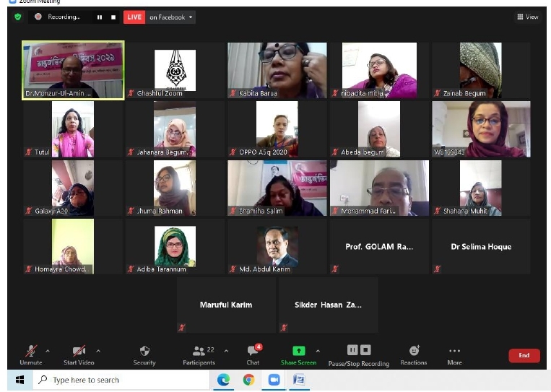Click muted mic icon on Prof. GOLAM tile
This screenshot has height=392, width=551.
335,269
